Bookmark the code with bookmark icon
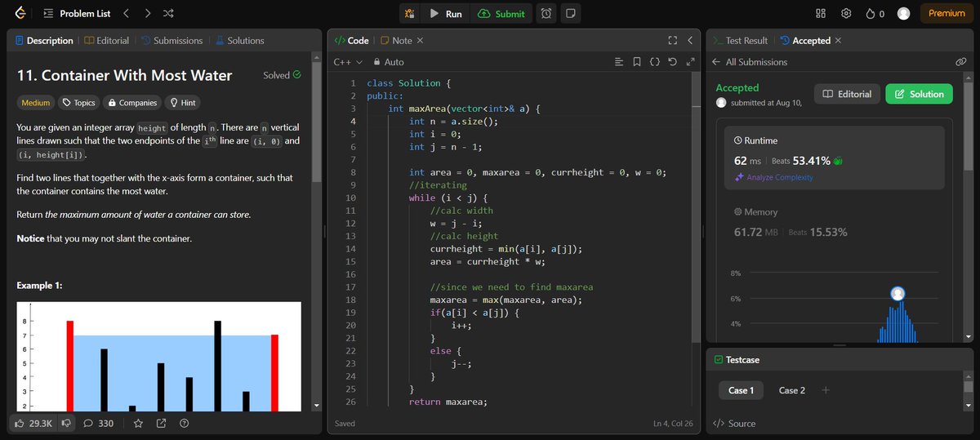The height and width of the screenshot is (440, 980). tap(636, 62)
